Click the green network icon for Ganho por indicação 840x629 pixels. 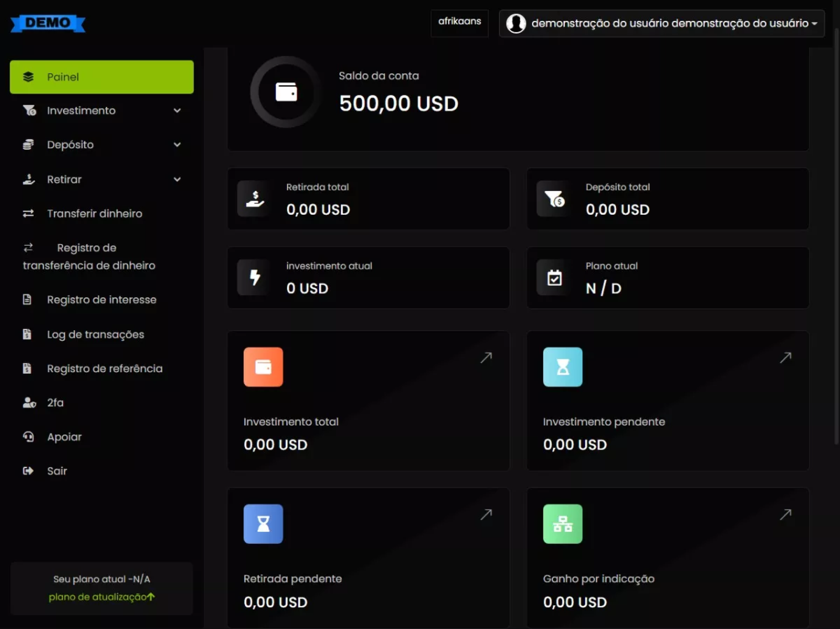(x=562, y=524)
